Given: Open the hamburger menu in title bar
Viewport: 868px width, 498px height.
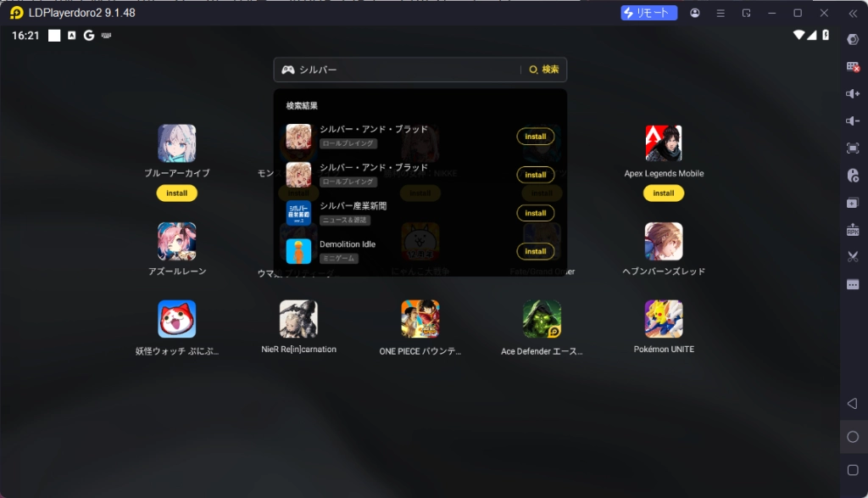Looking at the screenshot, I should pyautogui.click(x=721, y=13).
